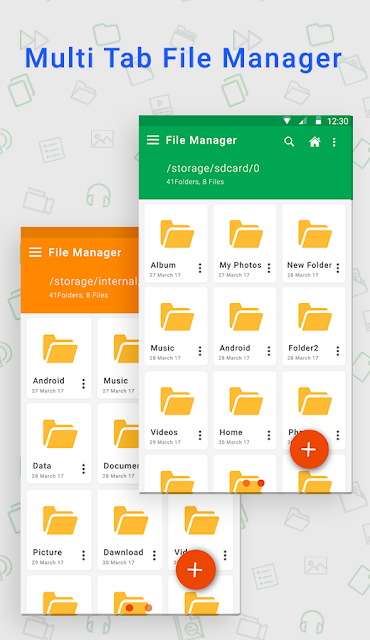Click the /storage/internal path in orange window
The image size is (370, 640).
coord(94,281)
